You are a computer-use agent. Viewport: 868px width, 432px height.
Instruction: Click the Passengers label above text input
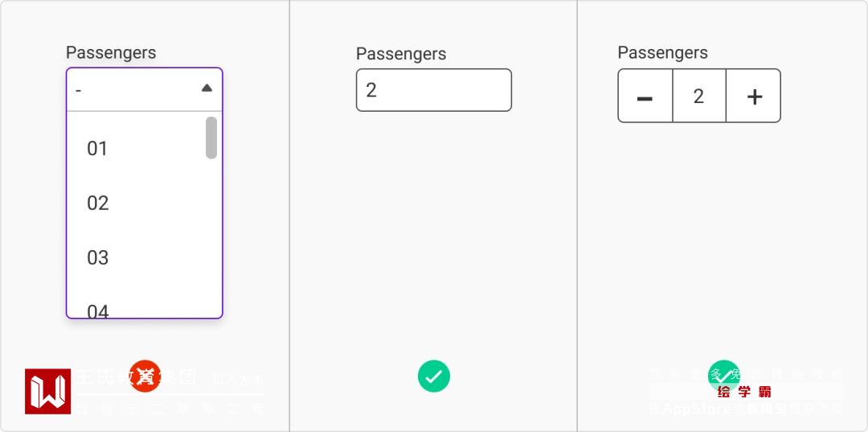point(401,54)
